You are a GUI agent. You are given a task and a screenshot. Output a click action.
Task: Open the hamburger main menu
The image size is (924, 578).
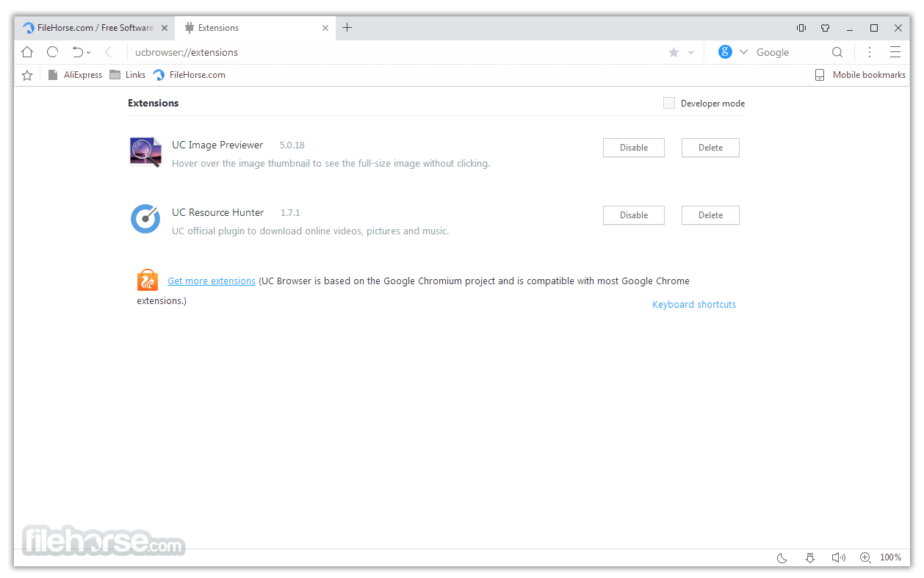tap(895, 52)
